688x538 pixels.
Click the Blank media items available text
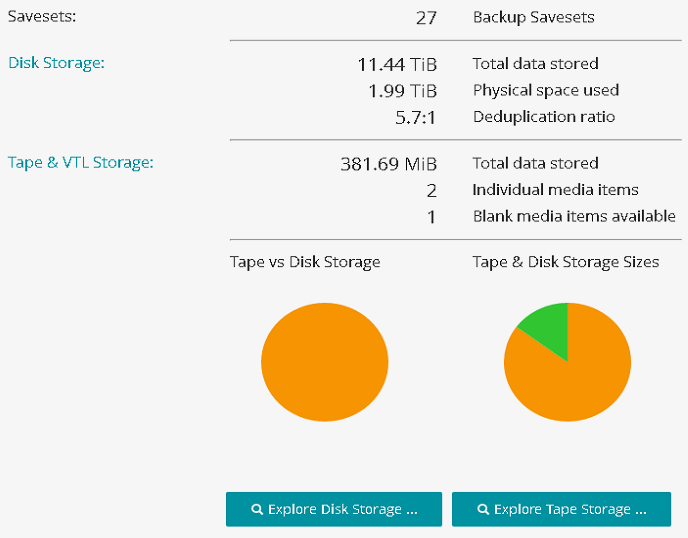574,216
